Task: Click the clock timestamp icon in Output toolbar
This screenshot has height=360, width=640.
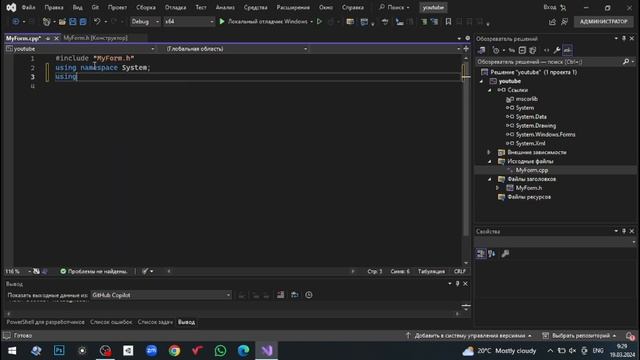Action: (309, 295)
